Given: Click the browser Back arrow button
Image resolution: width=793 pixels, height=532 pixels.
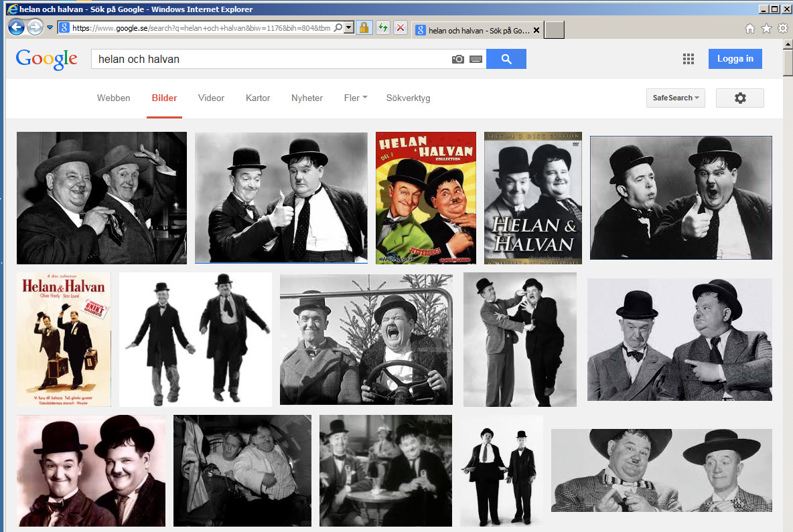Looking at the screenshot, I should (x=16, y=27).
